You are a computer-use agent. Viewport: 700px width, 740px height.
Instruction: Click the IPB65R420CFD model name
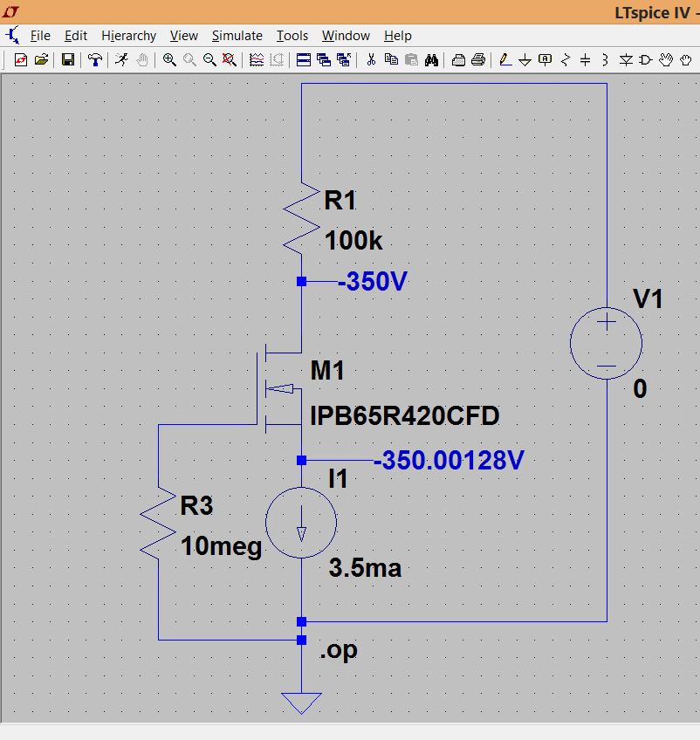[x=404, y=415]
